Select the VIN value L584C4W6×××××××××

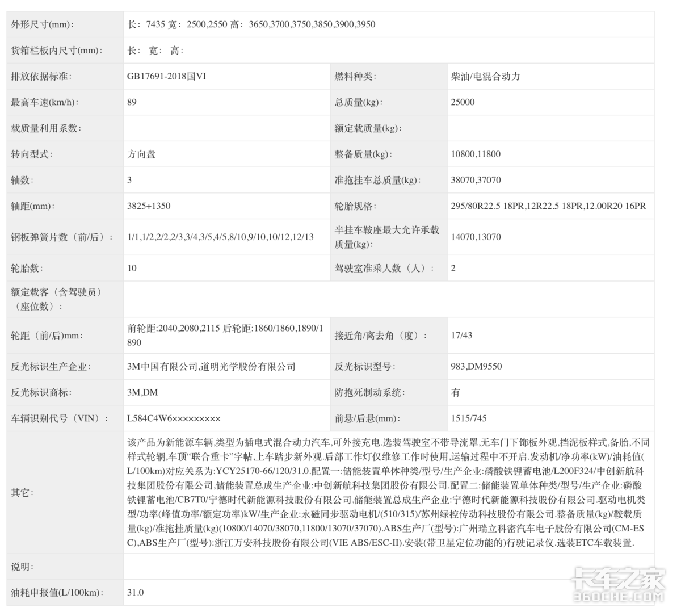click(x=174, y=418)
